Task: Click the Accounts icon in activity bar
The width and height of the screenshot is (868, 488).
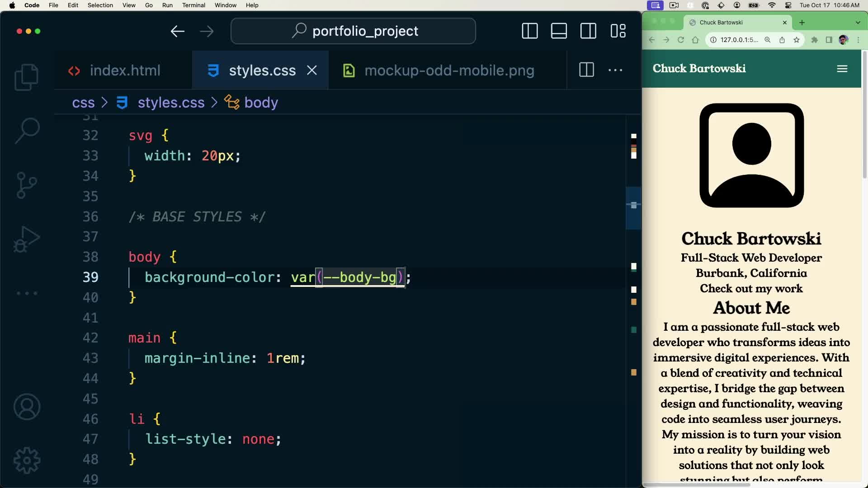Action: coord(26,407)
